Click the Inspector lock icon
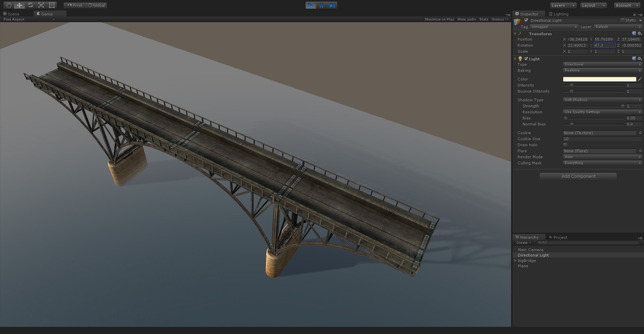This screenshot has width=644, height=334. coord(634,14)
